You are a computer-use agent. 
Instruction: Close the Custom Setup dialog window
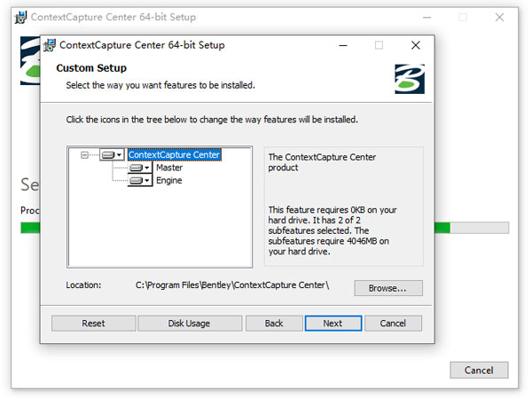pyautogui.click(x=415, y=45)
